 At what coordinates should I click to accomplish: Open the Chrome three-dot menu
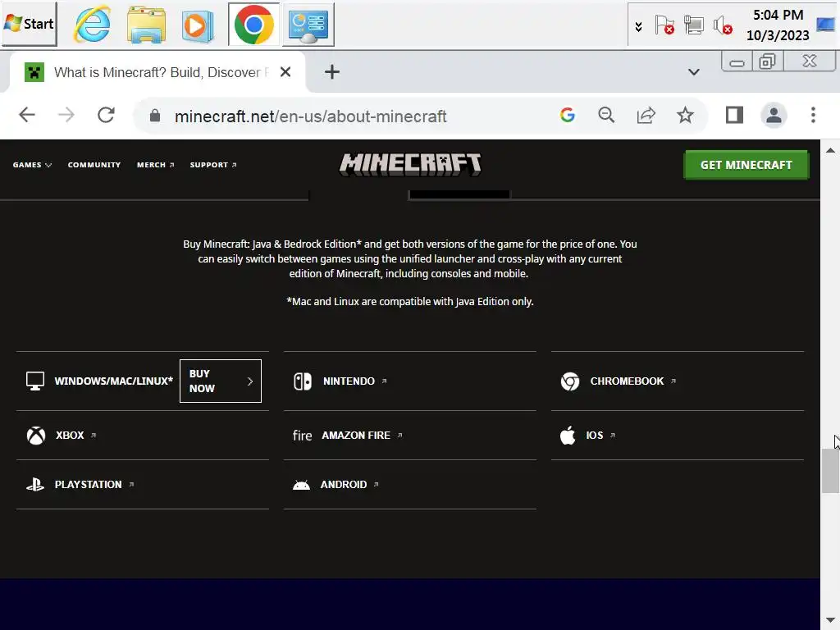coord(813,115)
